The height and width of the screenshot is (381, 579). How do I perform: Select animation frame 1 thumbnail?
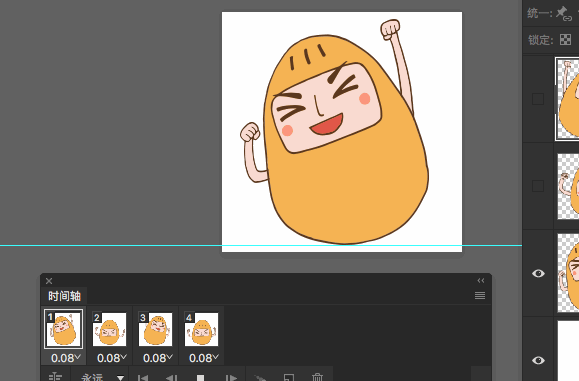tap(64, 329)
